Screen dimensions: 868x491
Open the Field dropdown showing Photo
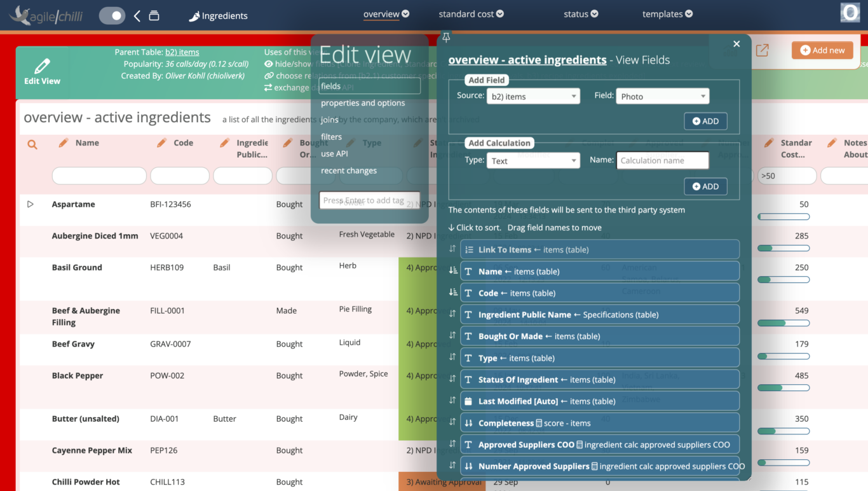(x=662, y=95)
